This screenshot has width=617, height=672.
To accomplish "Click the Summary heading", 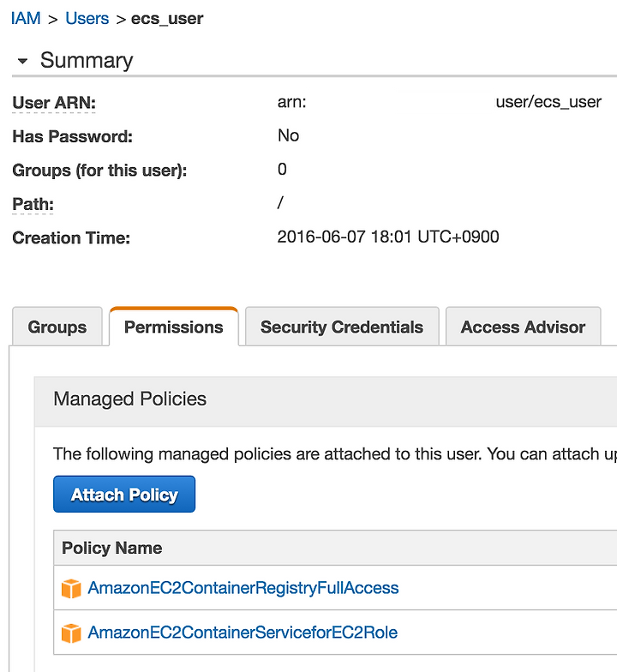I will (x=87, y=60).
